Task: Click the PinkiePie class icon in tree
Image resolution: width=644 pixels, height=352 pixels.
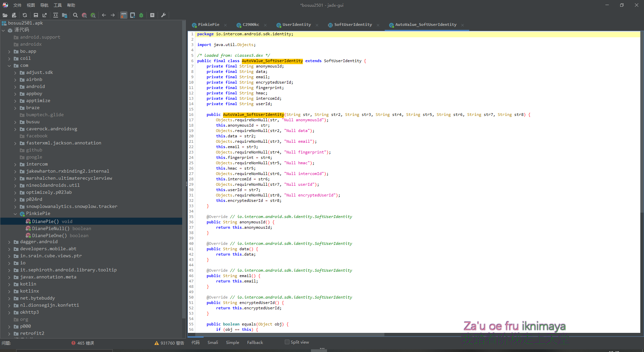Action: tap(22, 214)
